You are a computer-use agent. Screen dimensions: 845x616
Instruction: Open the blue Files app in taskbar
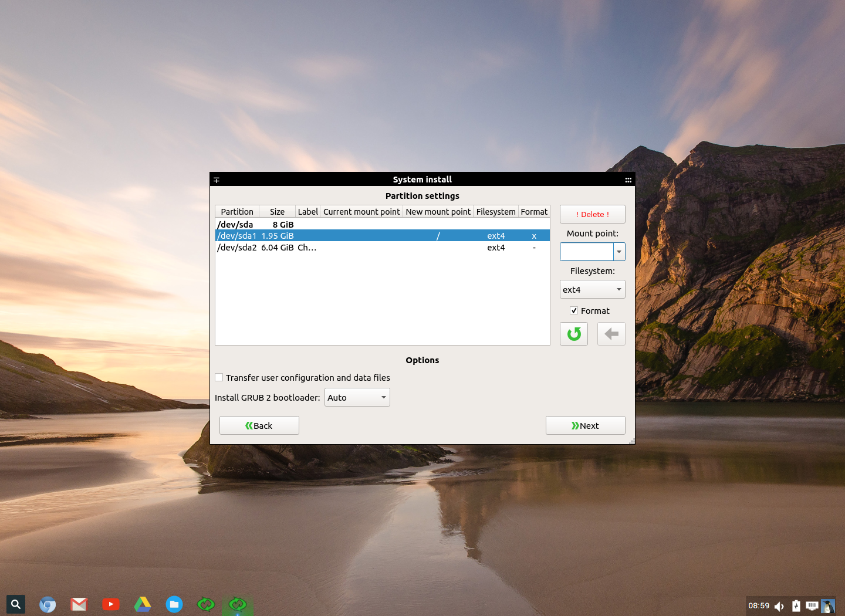pyautogui.click(x=174, y=604)
